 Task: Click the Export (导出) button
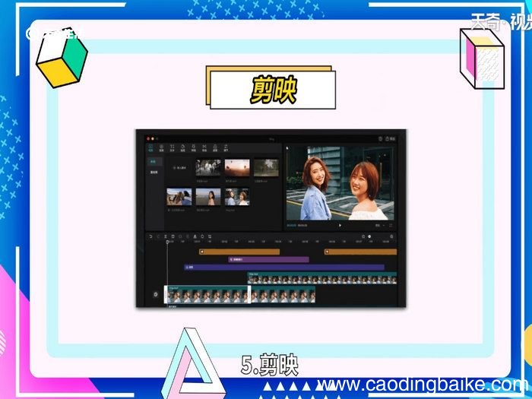coord(390,139)
